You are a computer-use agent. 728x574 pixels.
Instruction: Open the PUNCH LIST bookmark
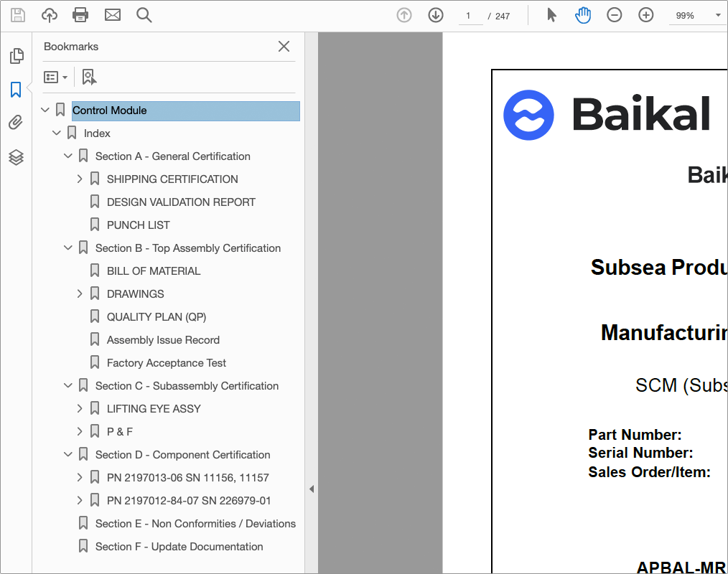(x=139, y=225)
